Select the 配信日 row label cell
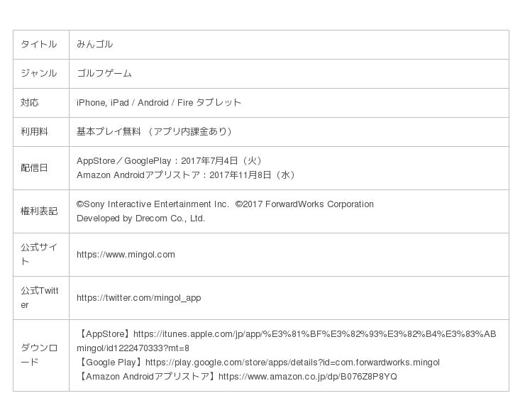This screenshot has width=525, height=420. pyautogui.click(x=34, y=168)
